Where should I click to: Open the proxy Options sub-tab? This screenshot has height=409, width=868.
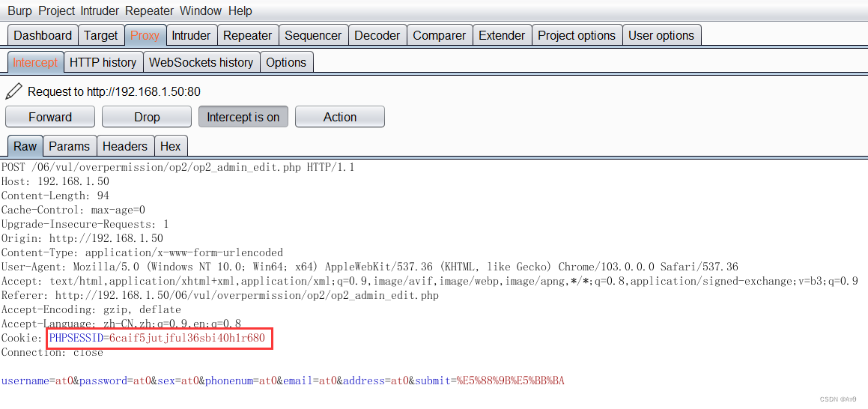[286, 62]
